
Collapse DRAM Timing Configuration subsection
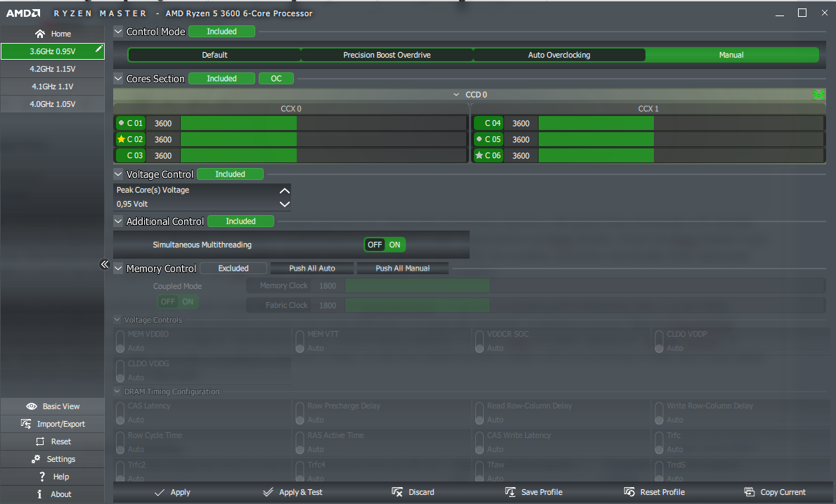(117, 392)
